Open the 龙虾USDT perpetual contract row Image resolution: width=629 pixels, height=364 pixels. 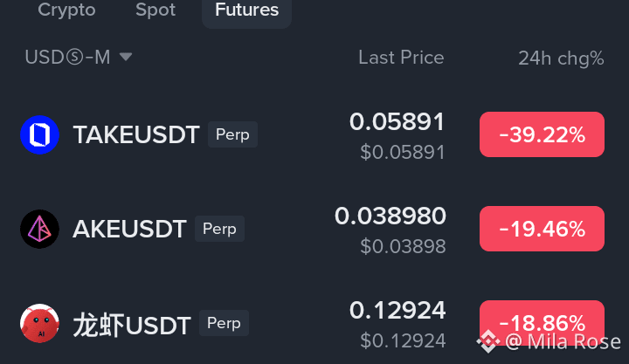point(313,323)
